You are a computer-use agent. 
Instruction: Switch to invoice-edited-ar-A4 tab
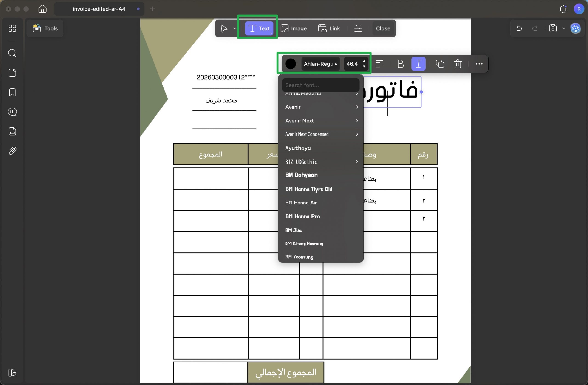[x=99, y=9]
